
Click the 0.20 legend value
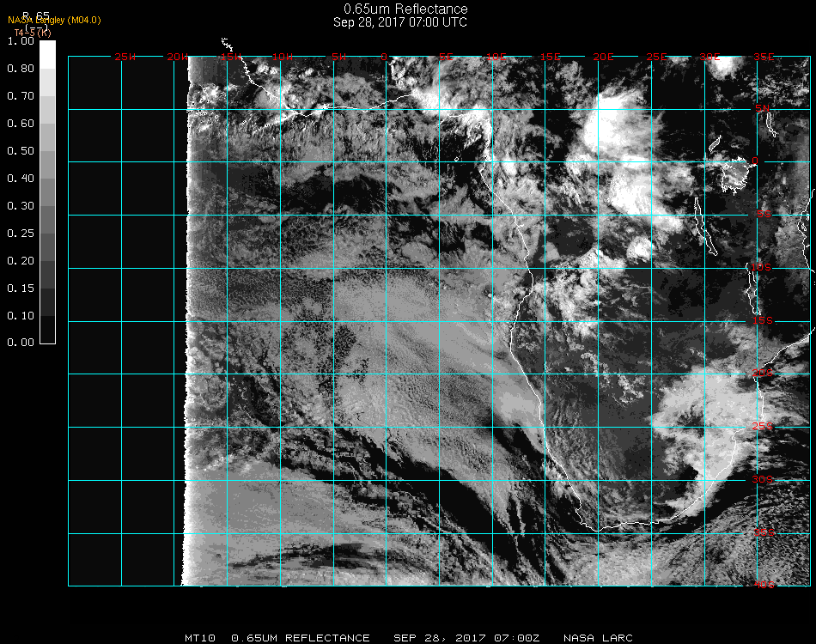[21, 261]
